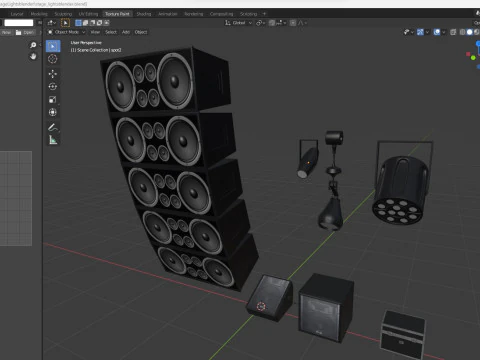The width and height of the screenshot is (480, 360).
Task: Switch to Wireframe viewport shading
Action: [463, 32]
